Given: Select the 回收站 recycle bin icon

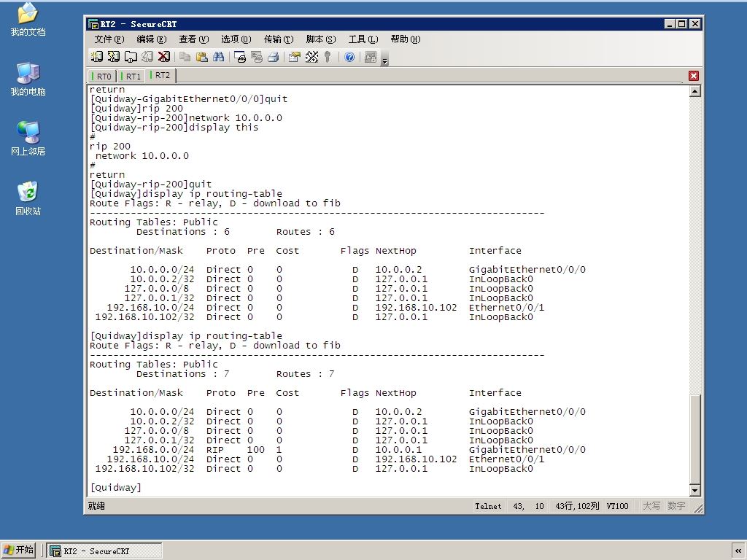Looking at the screenshot, I should pyautogui.click(x=28, y=198).
